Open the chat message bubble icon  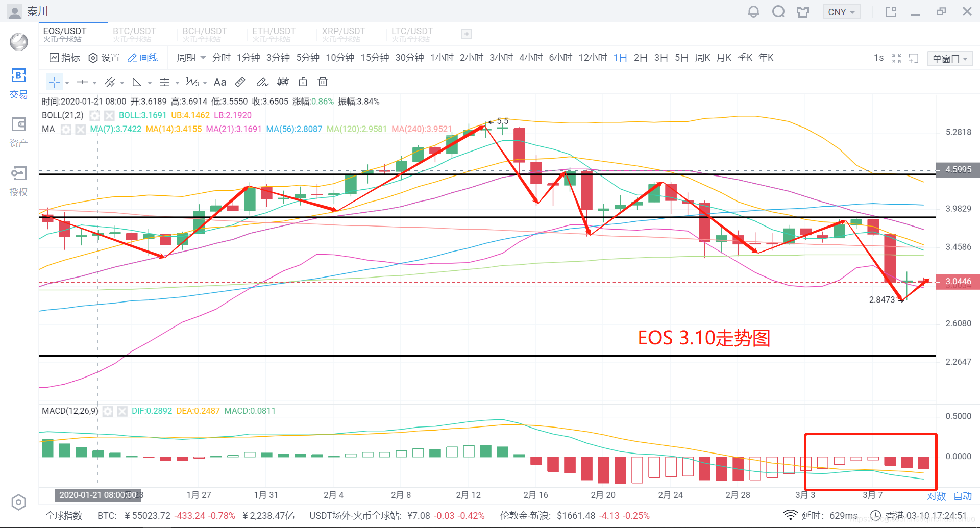click(x=778, y=12)
